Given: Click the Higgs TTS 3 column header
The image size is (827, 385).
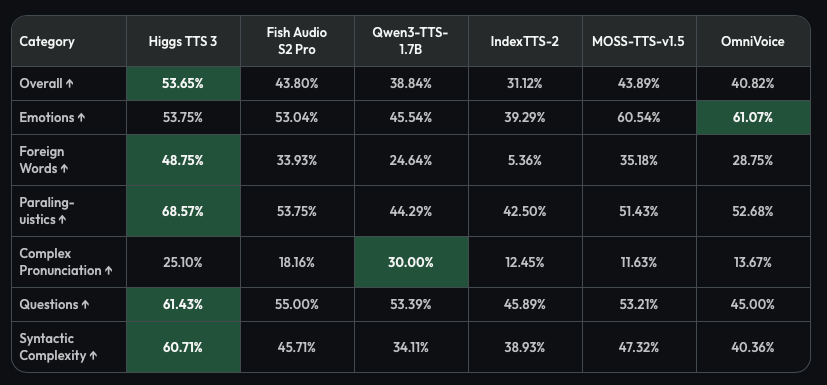Looking at the screenshot, I should click(183, 41).
